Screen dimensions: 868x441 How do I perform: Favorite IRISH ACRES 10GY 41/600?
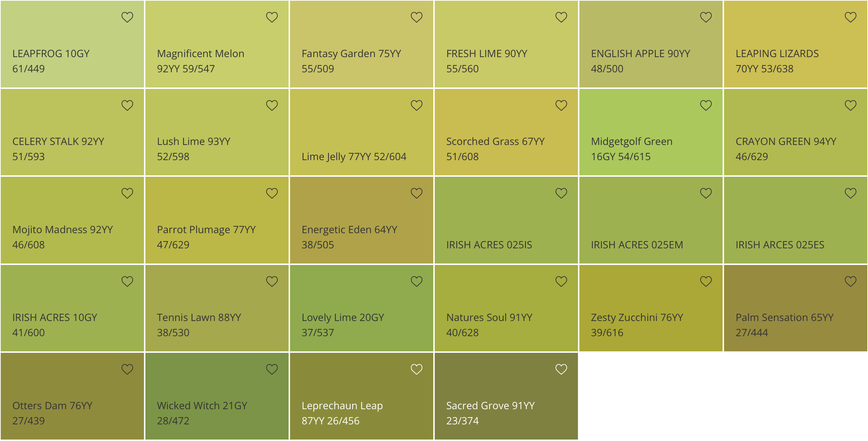127,282
